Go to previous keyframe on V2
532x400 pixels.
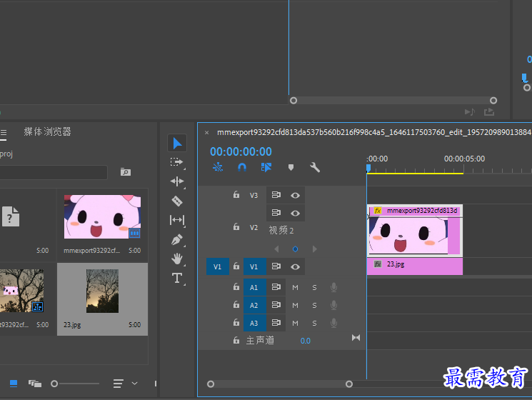[x=276, y=249]
